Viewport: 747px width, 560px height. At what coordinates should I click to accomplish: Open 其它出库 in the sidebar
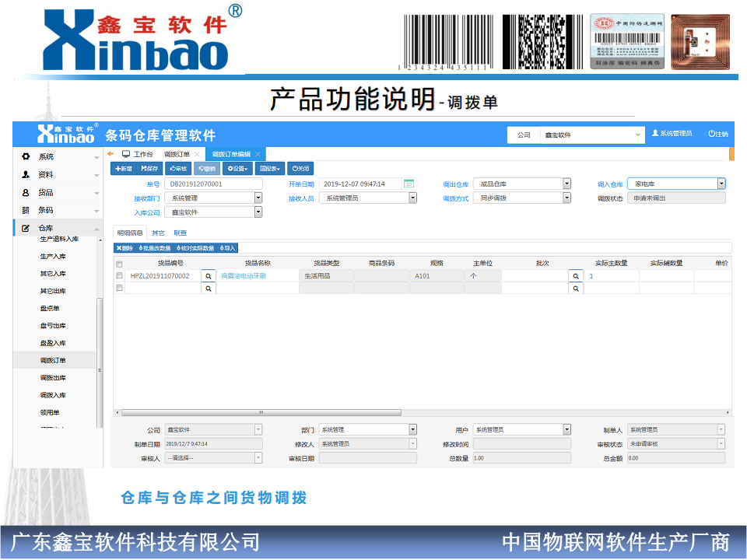click(x=53, y=291)
